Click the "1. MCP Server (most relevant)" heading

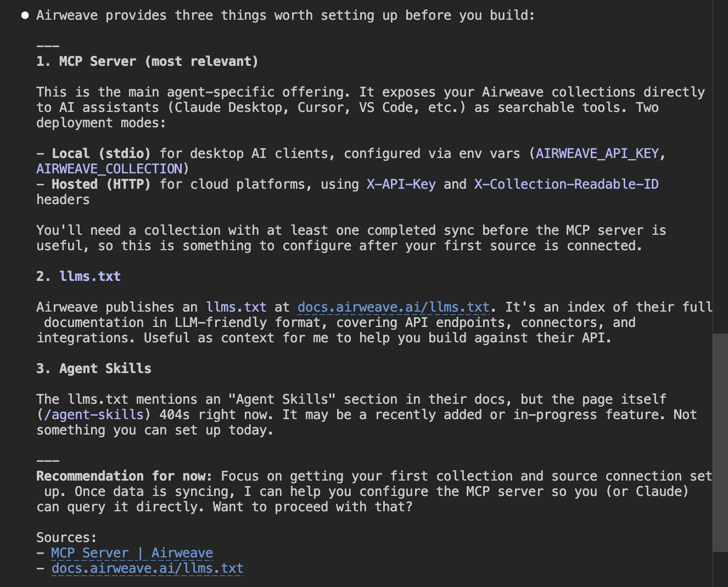147,61
